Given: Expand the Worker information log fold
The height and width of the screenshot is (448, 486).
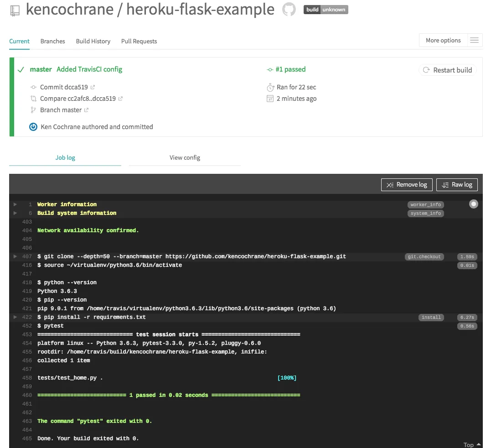Looking at the screenshot, I should click(x=15, y=204).
